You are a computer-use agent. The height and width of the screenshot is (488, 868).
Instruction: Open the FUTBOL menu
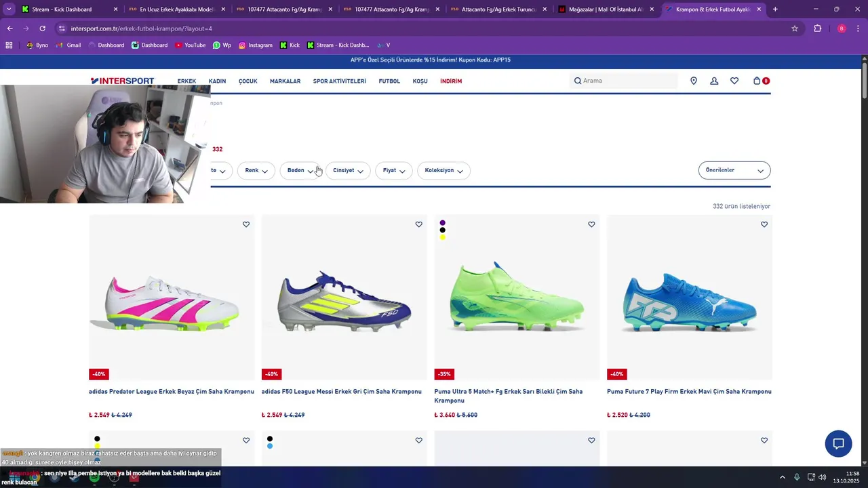(389, 81)
